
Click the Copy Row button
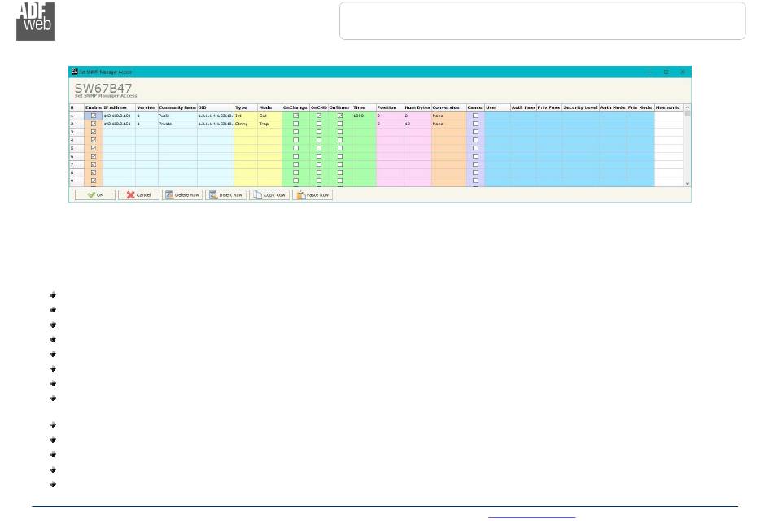pos(269,195)
